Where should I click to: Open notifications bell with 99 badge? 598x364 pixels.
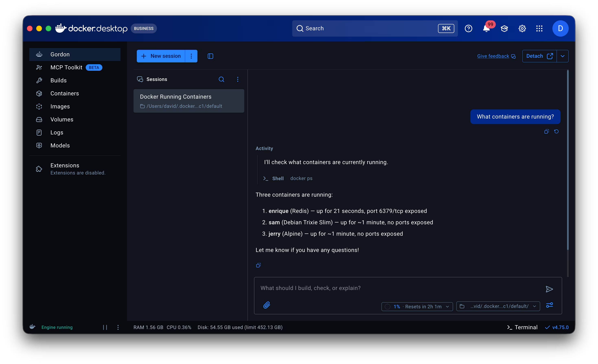[x=486, y=29]
